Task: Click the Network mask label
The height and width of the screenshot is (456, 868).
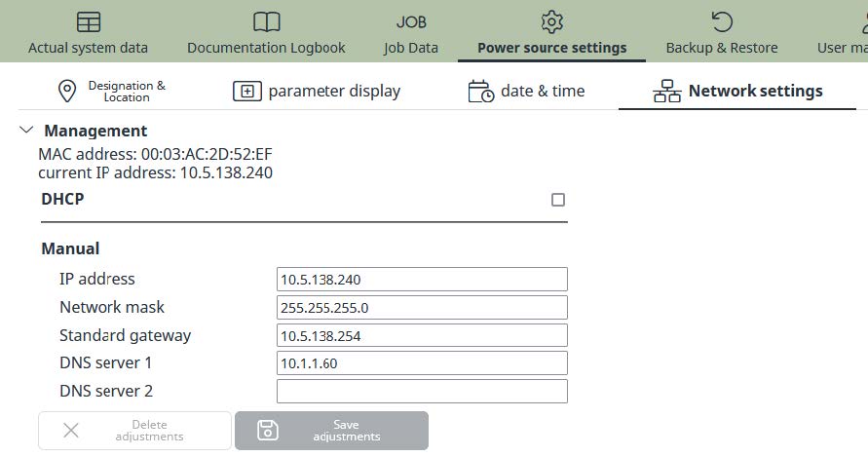Action: (112, 307)
